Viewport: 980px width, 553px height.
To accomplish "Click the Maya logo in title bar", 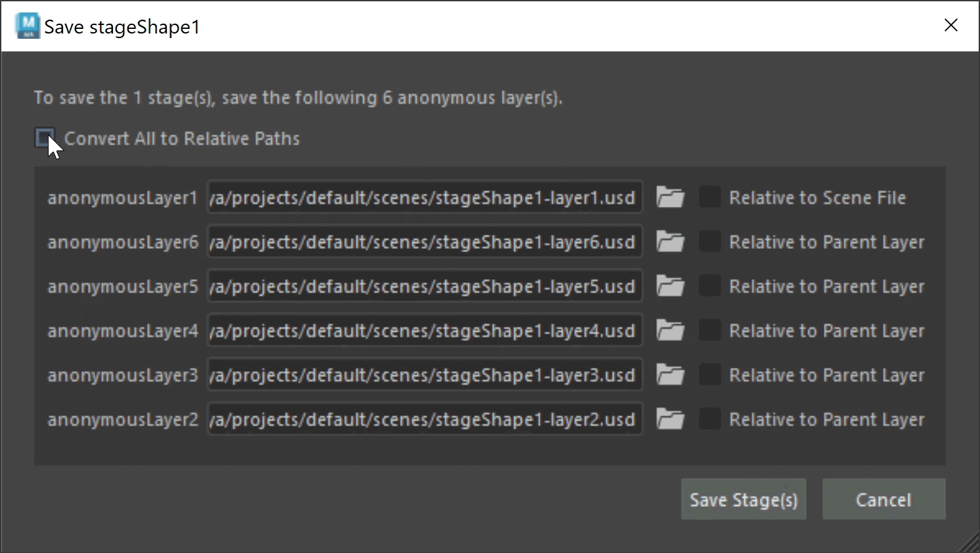I will point(28,26).
